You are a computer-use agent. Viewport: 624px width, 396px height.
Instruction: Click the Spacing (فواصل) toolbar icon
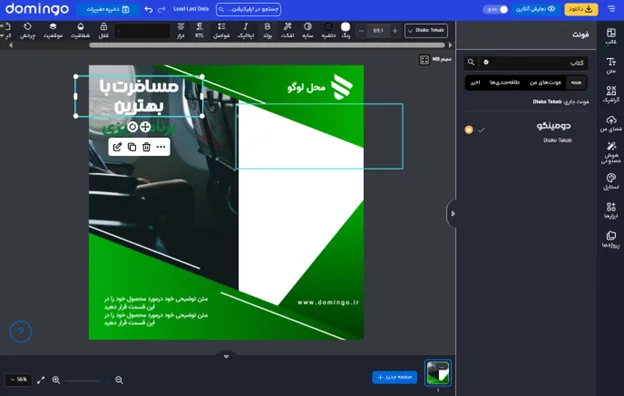point(221,31)
